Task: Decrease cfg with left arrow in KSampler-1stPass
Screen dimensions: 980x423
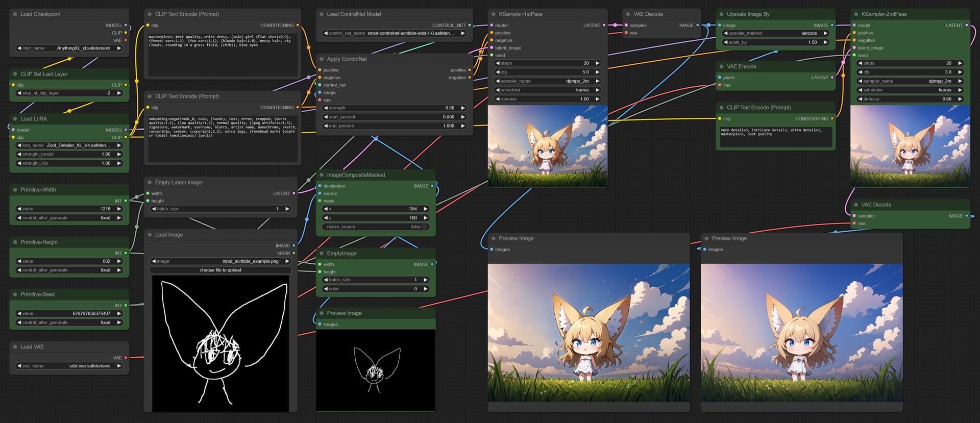Action: pyautogui.click(x=498, y=72)
